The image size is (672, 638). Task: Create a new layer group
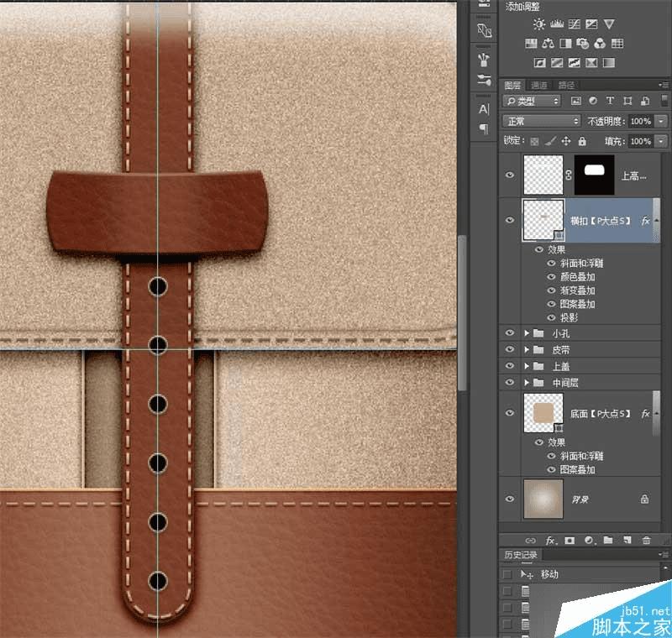(607, 540)
